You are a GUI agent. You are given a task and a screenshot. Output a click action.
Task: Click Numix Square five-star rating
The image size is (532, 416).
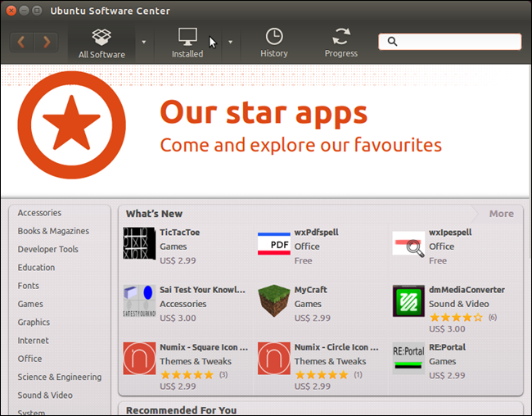(x=187, y=375)
